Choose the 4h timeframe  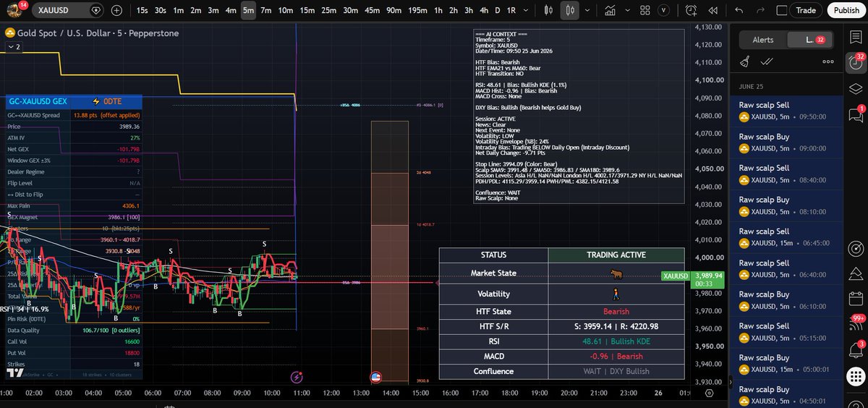pos(484,11)
